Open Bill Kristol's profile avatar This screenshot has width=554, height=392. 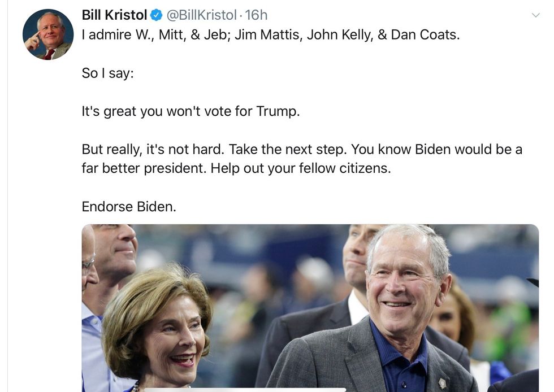pos(48,34)
